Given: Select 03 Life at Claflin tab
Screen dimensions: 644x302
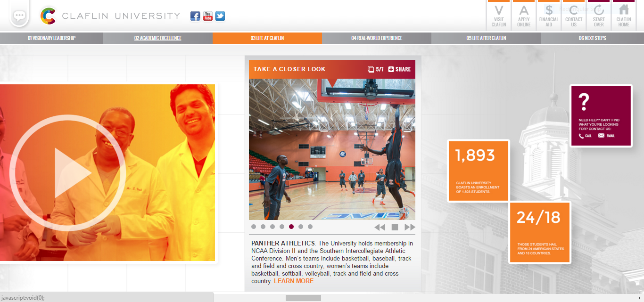Looking at the screenshot, I should pyautogui.click(x=267, y=38).
